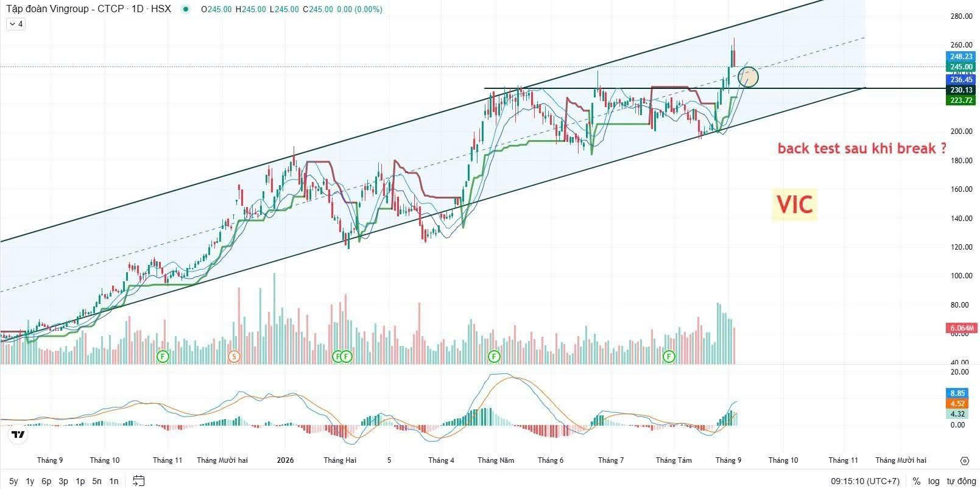The width and height of the screenshot is (980, 489).
Task: Open the go-to-date calendar icon
Action: point(138,481)
